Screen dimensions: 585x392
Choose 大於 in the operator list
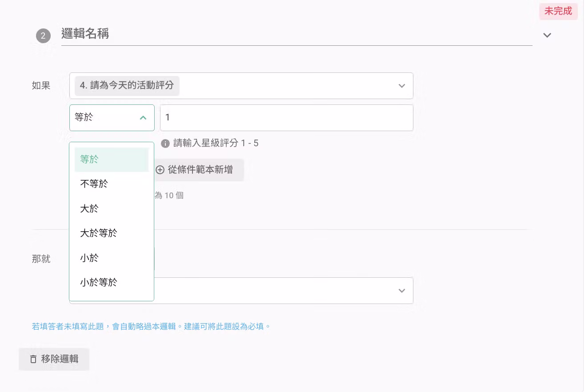[x=112, y=208]
